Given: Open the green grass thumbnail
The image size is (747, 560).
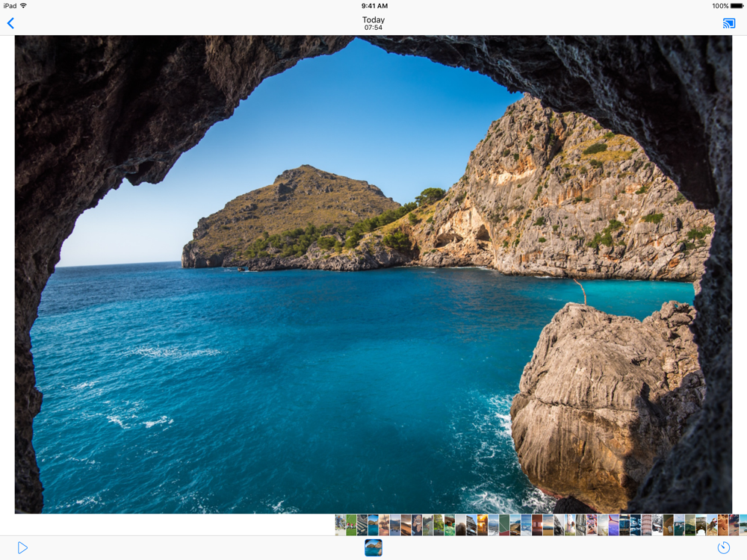Looking at the screenshot, I should (351, 525).
